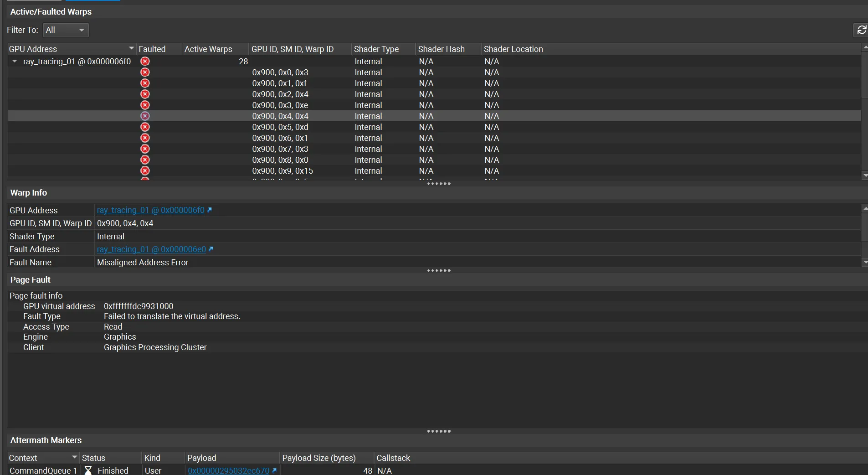Click Payload Size value 48
Image resolution: width=868 pixels, height=475 pixels.
[368, 470]
